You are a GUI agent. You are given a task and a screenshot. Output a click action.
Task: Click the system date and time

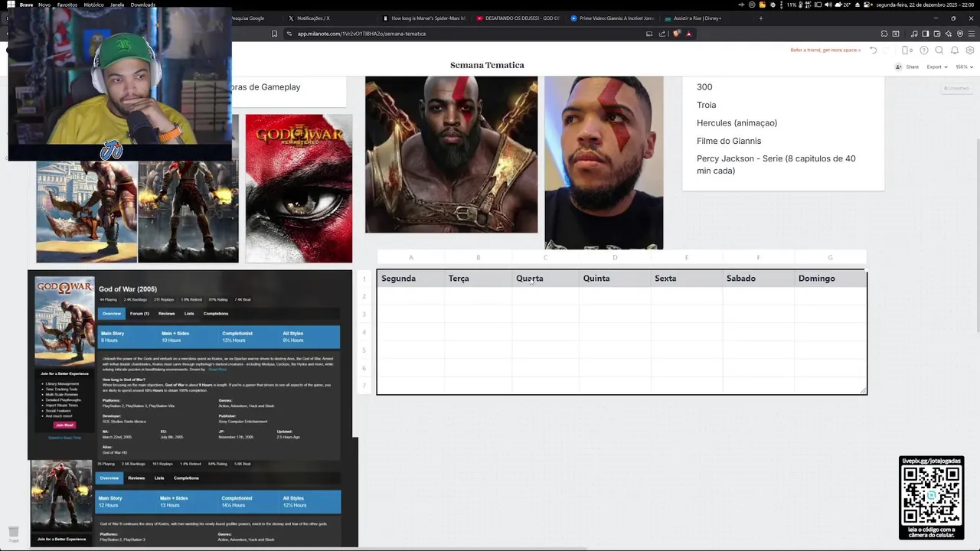click(x=925, y=5)
